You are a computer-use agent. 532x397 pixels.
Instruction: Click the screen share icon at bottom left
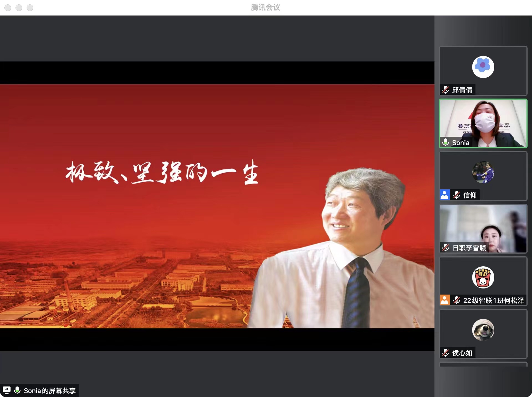click(7, 390)
